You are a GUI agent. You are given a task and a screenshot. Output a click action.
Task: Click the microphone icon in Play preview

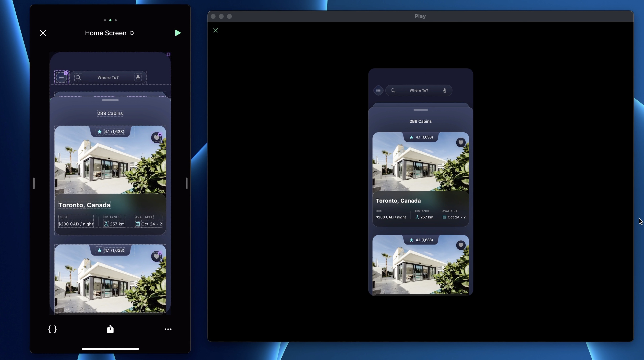445,91
